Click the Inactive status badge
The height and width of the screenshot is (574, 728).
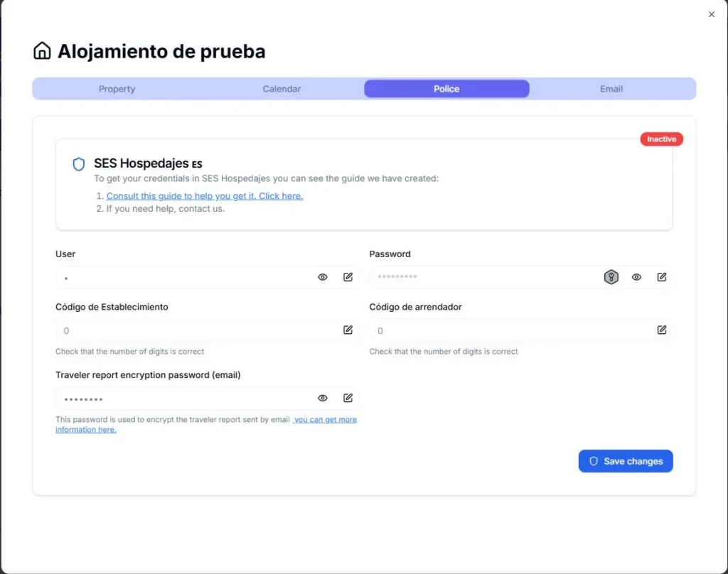[x=661, y=139]
